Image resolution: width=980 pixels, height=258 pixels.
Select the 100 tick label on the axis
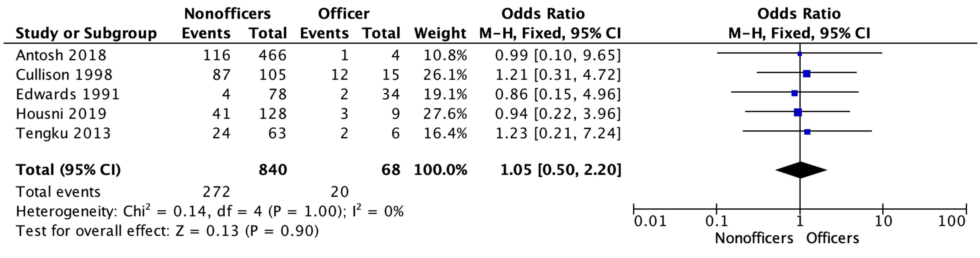[x=951, y=221]
